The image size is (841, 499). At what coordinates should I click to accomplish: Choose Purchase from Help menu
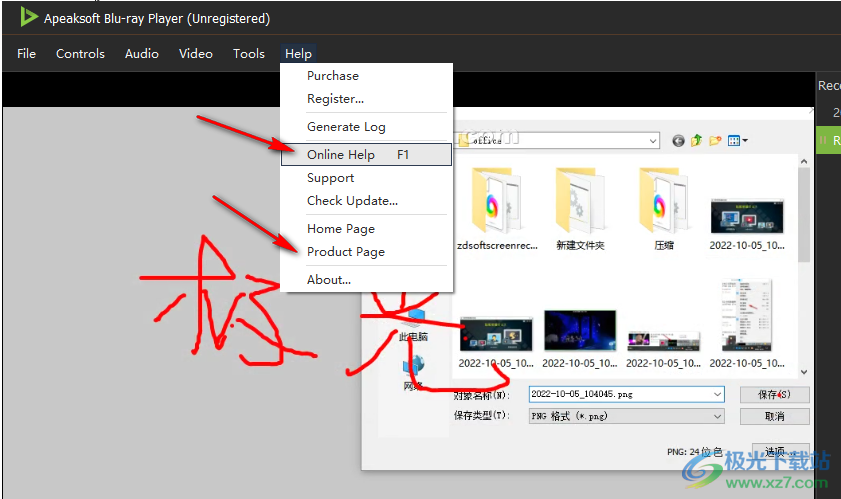(x=366, y=76)
